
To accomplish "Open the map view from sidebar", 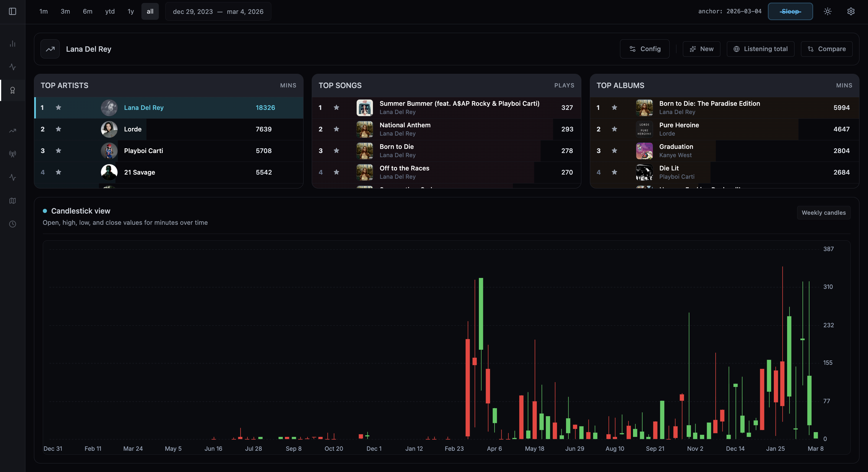I will (x=12, y=201).
